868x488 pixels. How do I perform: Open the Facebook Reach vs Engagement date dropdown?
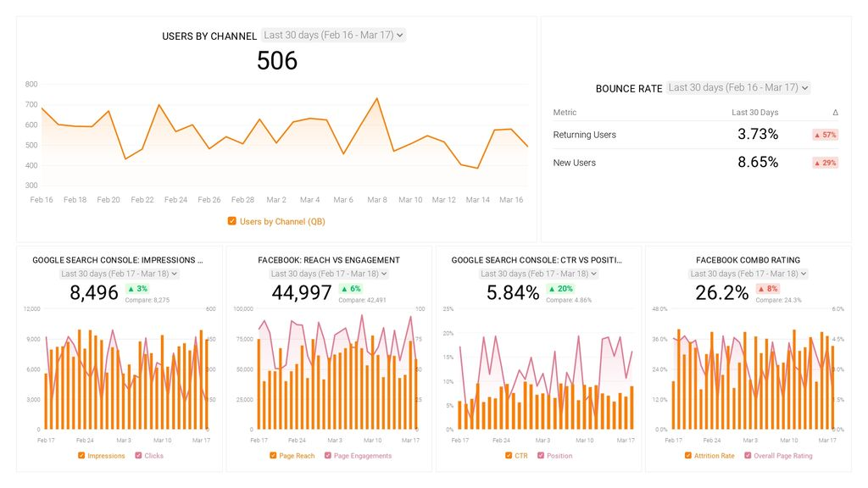[329, 274]
